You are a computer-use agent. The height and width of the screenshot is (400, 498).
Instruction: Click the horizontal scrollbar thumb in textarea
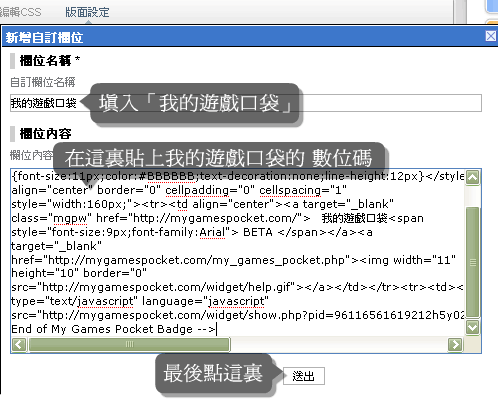(129, 344)
